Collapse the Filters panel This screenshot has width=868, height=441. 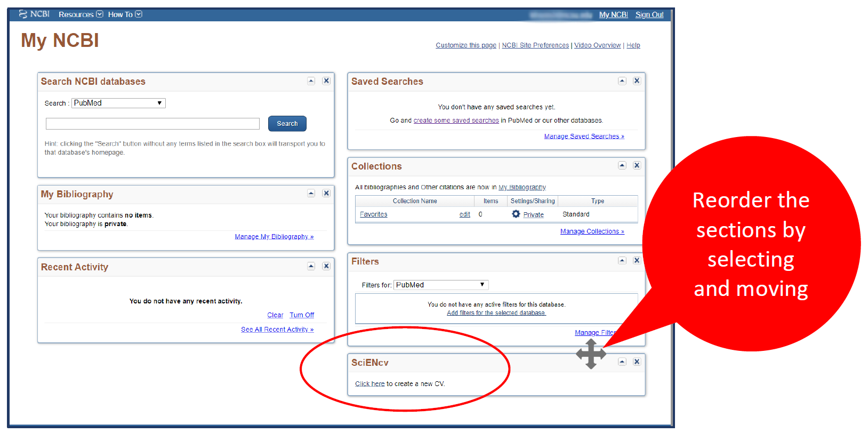(x=622, y=261)
